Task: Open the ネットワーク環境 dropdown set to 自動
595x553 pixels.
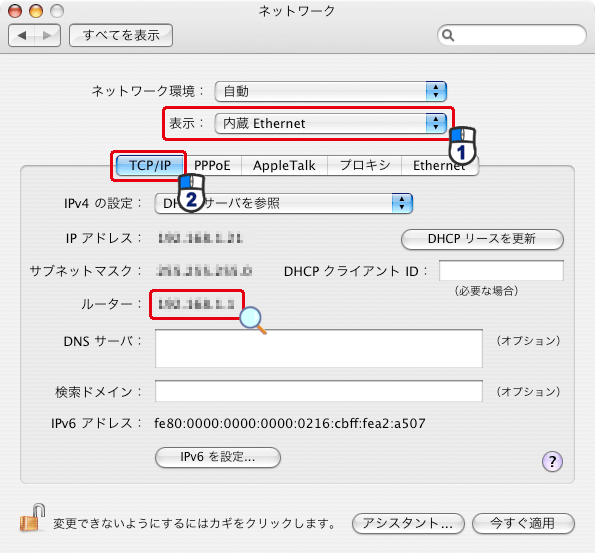Action: [331, 91]
